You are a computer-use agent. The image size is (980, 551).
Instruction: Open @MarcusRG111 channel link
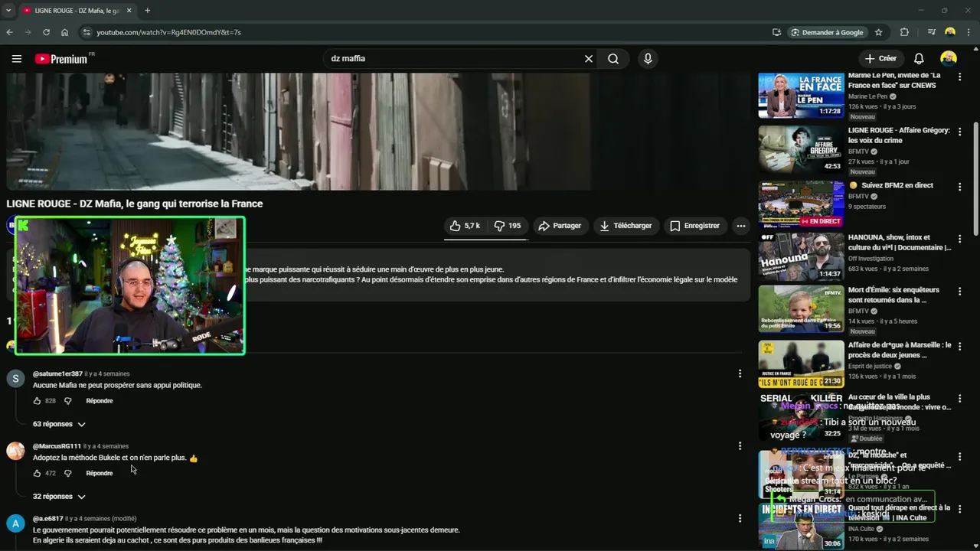(57, 446)
